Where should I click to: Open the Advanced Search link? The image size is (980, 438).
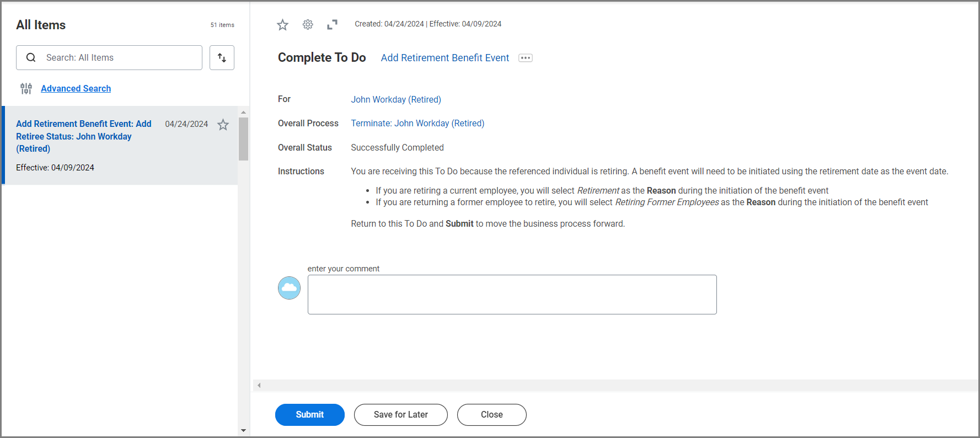(x=76, y=88)
